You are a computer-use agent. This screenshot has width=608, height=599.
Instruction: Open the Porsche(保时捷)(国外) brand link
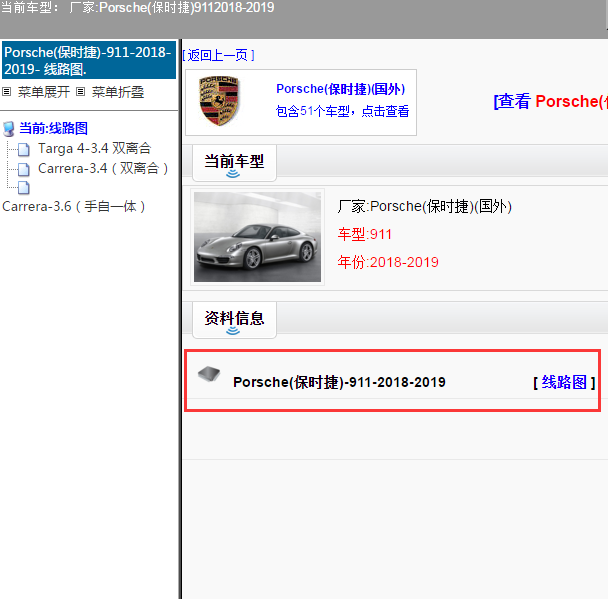click(340, 89)
